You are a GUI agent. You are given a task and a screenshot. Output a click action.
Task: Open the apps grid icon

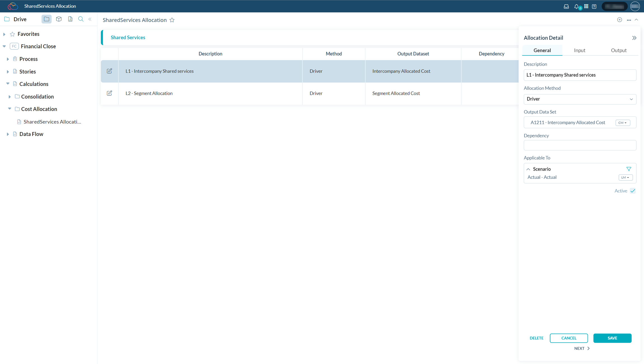586,6
